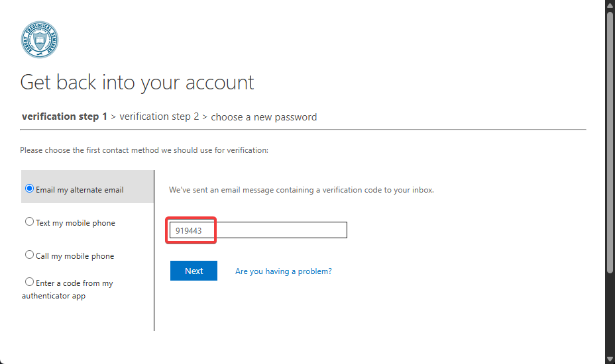The height and width of the screenshot is (364, 615).
Task: Click the choose a new password breadcrumb
Action: 264,117
